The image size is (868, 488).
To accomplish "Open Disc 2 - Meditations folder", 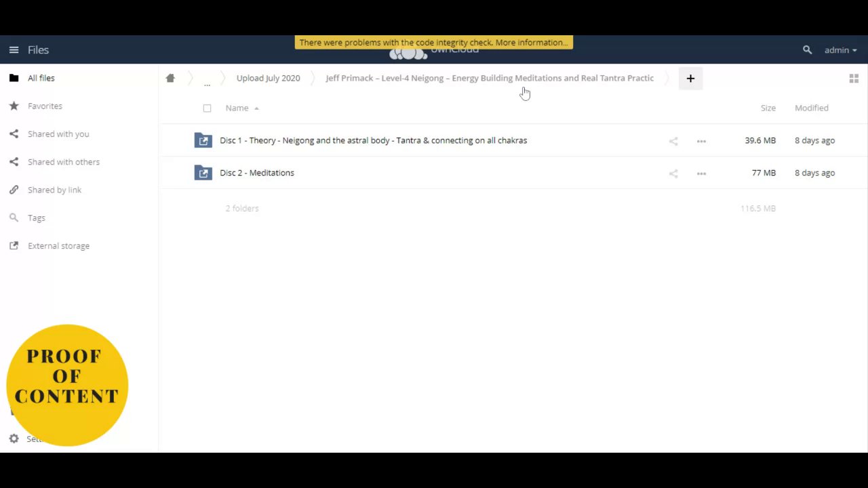I will (x=257, y=173).
